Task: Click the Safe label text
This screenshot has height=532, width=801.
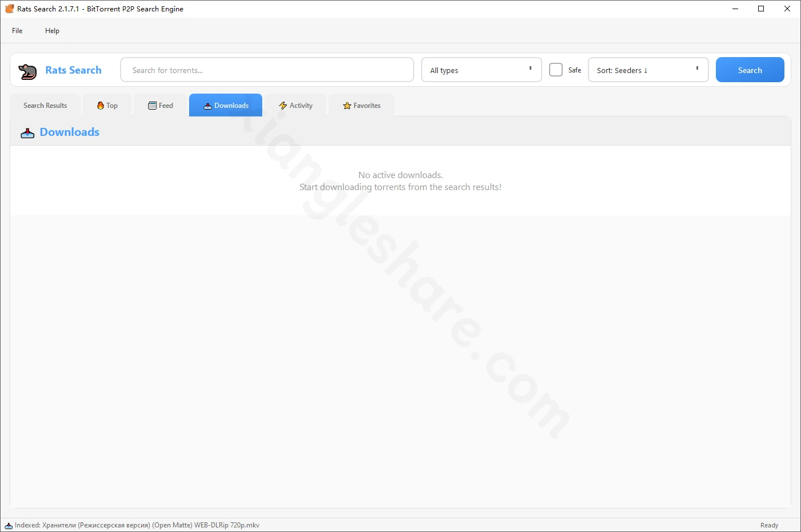Action: point(575,70)
